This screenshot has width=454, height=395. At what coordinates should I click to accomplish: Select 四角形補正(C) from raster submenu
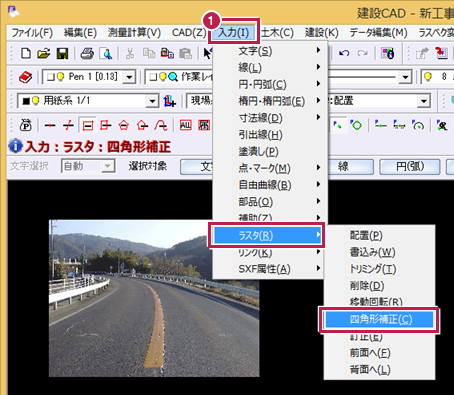379,320
